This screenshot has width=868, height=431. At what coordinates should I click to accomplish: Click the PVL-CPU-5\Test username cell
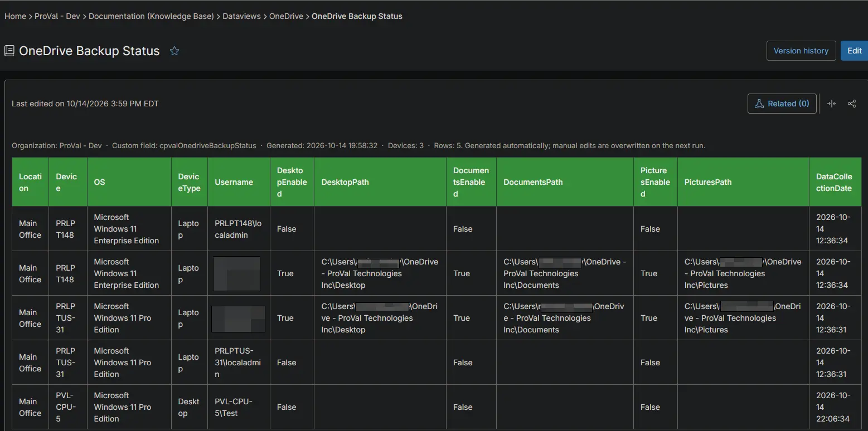coord(239,407)
